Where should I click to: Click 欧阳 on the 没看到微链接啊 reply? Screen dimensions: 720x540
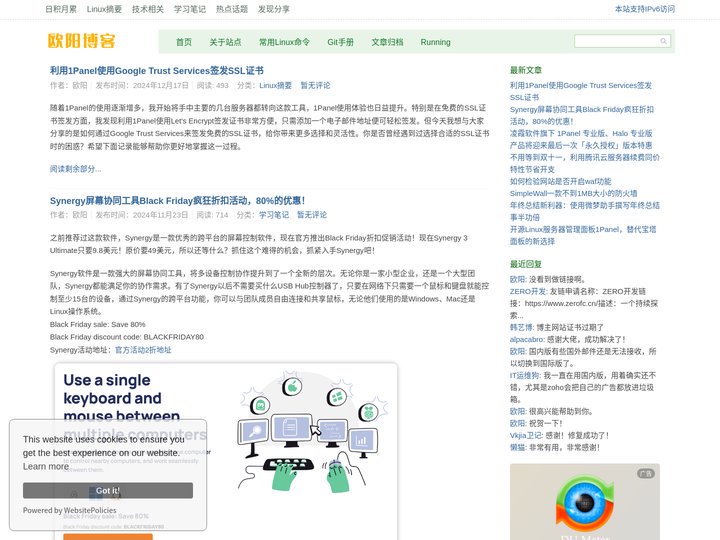(517, 279)
